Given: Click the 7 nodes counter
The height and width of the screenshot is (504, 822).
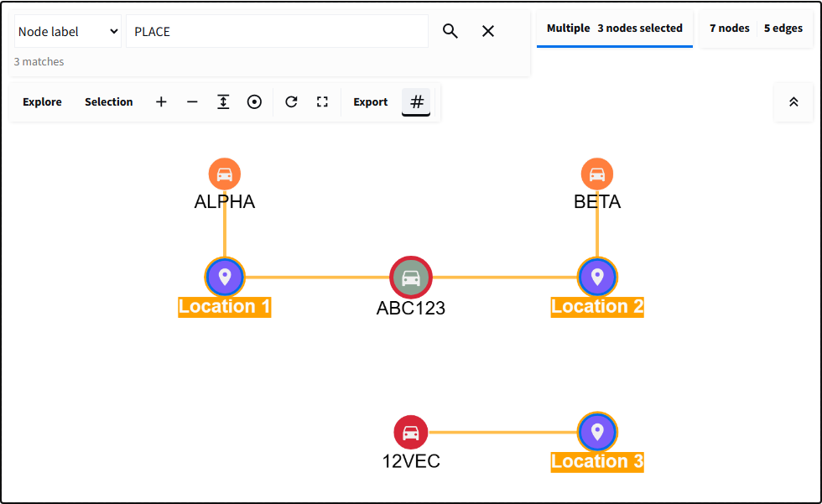Looking at the screenshot, I should (x=730, y=29).
